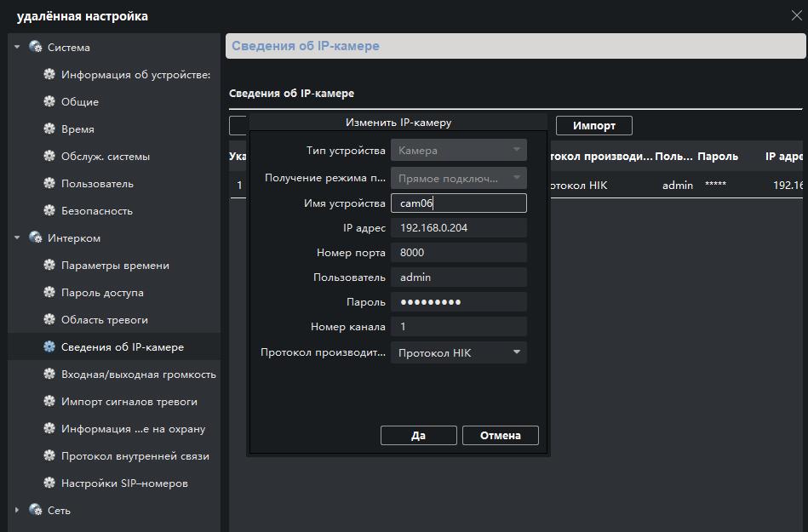The image size is (808, 532).
Task: Click the Отмена button
Action: pyautogui.click(x=500, y=435)
